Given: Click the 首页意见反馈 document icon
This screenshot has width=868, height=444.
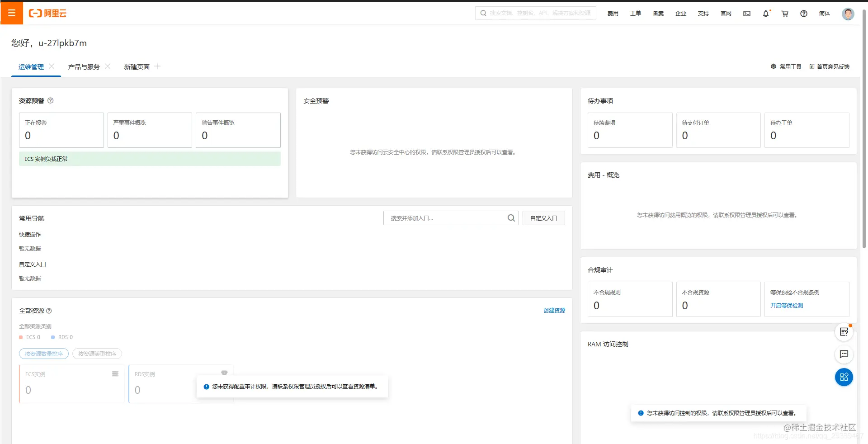Looking at the screenshot, I should point(812,66).
